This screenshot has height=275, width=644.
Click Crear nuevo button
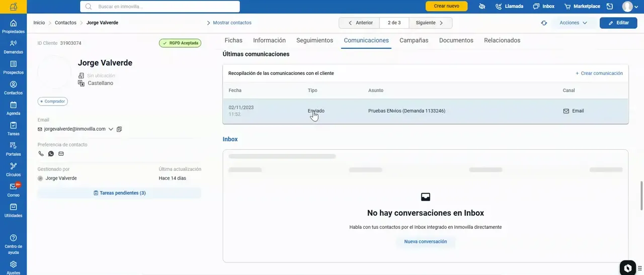tap(446, 6)
